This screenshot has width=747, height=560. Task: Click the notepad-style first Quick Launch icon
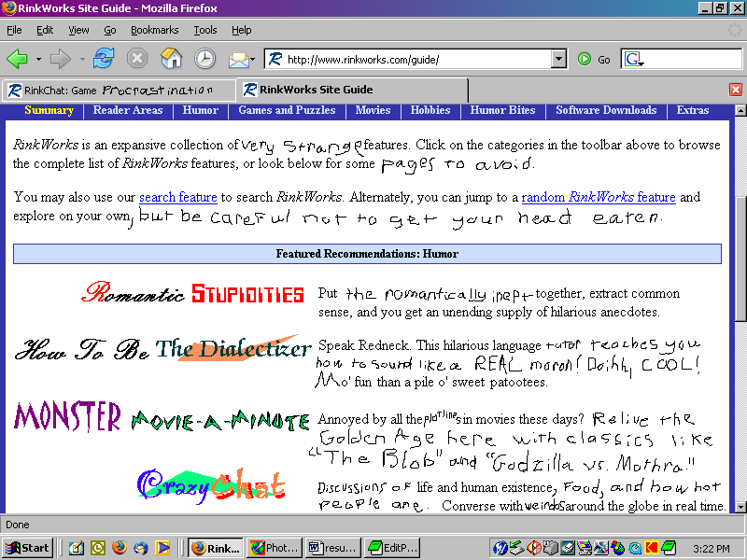click(x=76, y=548)
